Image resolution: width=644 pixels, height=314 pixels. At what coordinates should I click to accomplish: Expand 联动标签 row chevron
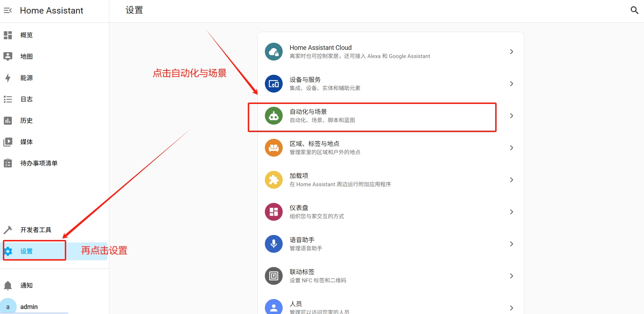(512, 276)
